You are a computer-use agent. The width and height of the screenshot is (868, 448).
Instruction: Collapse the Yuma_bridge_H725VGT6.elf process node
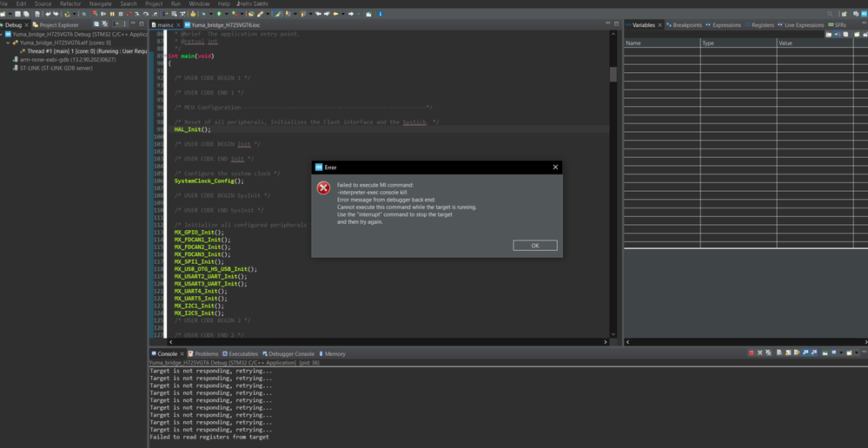click(x=9, y=43)
